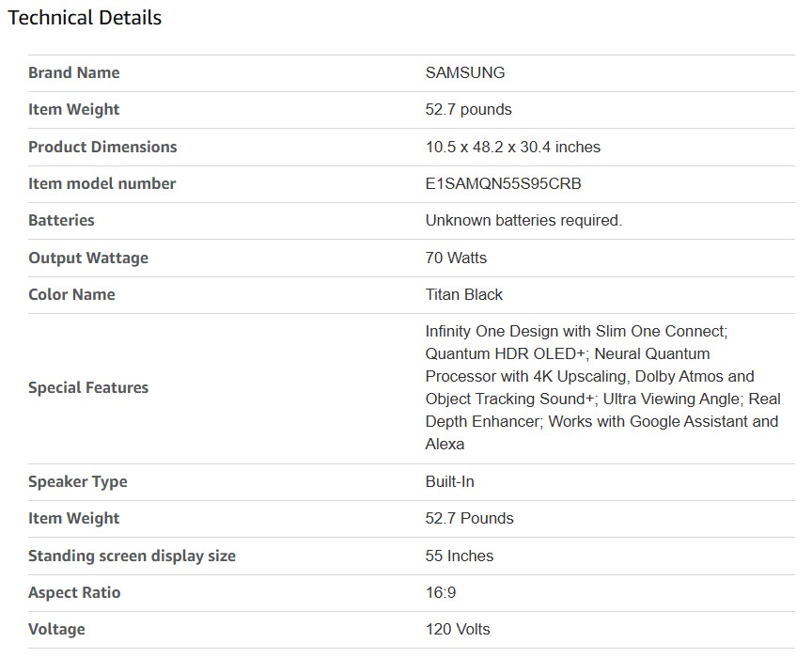Click the SAMSUNG brand value

pos(464,72)
